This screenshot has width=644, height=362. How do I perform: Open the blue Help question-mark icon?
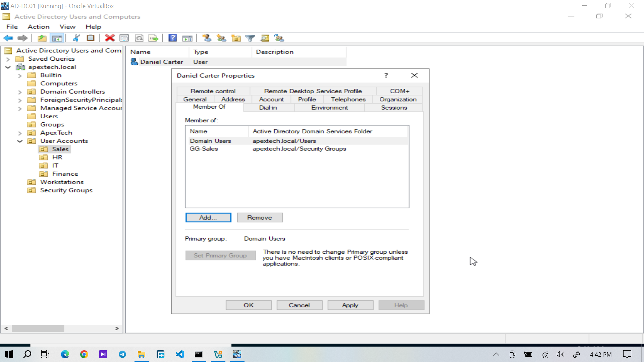173,38
